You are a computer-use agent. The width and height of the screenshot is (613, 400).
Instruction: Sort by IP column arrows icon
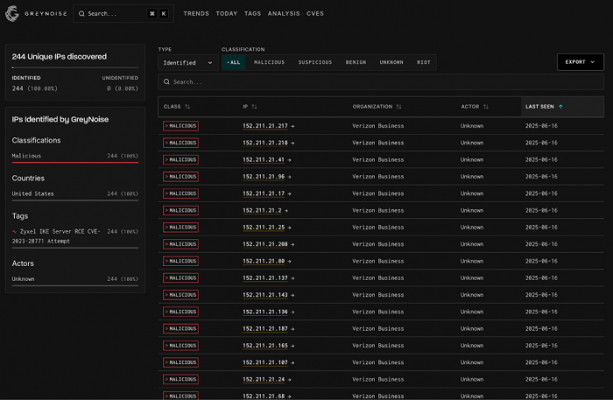pyautogui.click(x=254, y=107)
